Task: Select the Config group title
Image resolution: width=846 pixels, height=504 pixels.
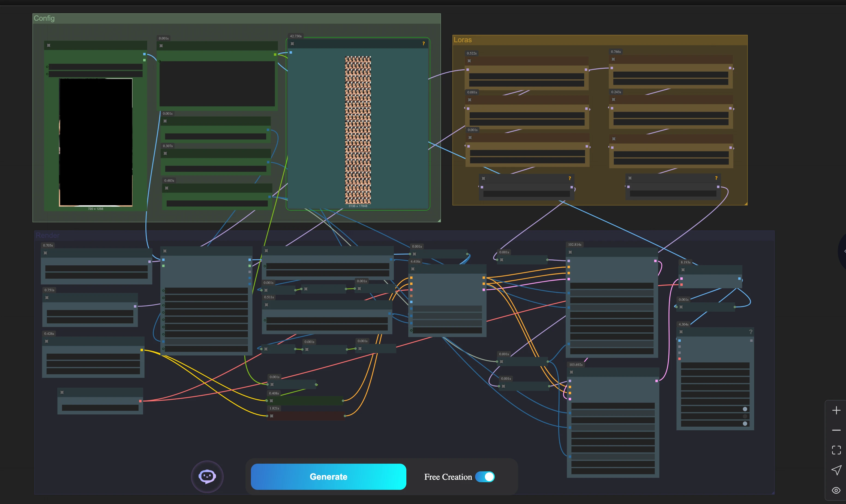Action: coord(44,18)
